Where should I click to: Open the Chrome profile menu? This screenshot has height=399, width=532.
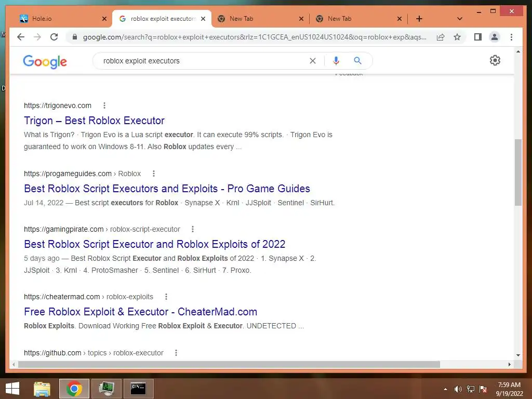coord(495,37)
